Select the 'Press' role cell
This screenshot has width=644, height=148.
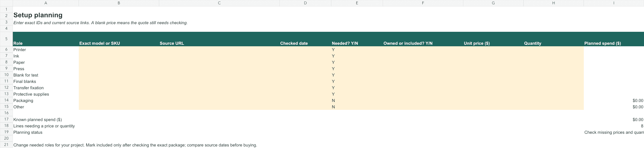(46, 69)
